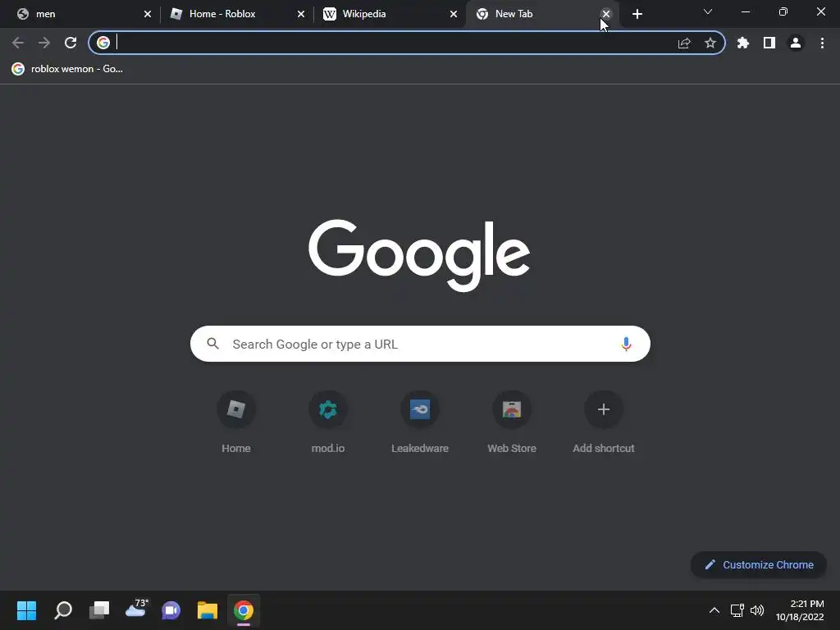The height and width of the screenshot is (630, 840).
Task: Open the roblox wemon bookmark
Action: pos(67,69)
